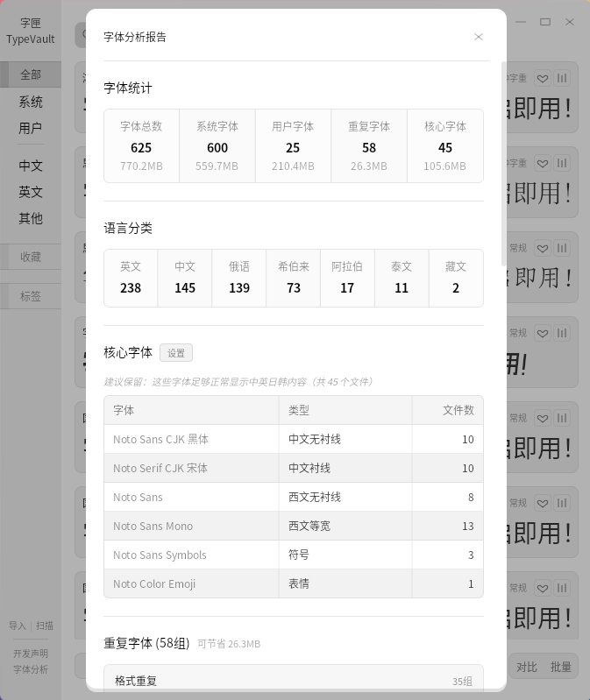
Task: Toggle heart icon on sixth font card
Action: click(x=543, y=503)
